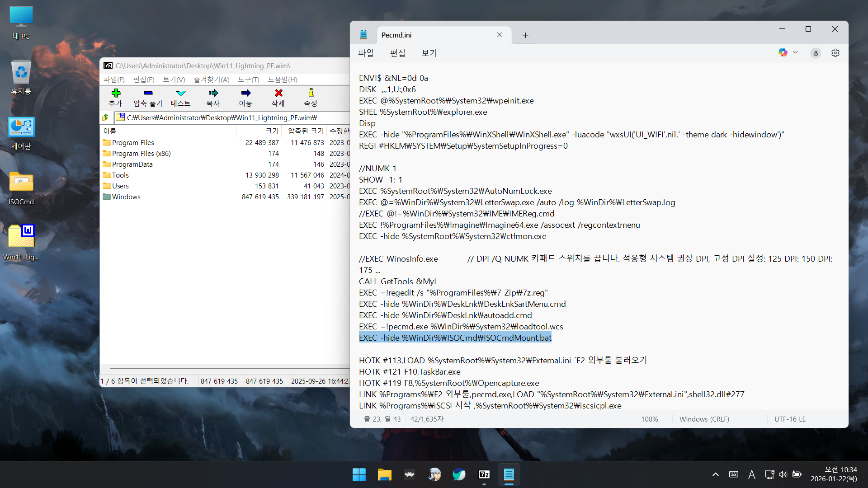868x488 pixels.
Task: Close the Pecmd.ini tab
Action: click(499, 35)
